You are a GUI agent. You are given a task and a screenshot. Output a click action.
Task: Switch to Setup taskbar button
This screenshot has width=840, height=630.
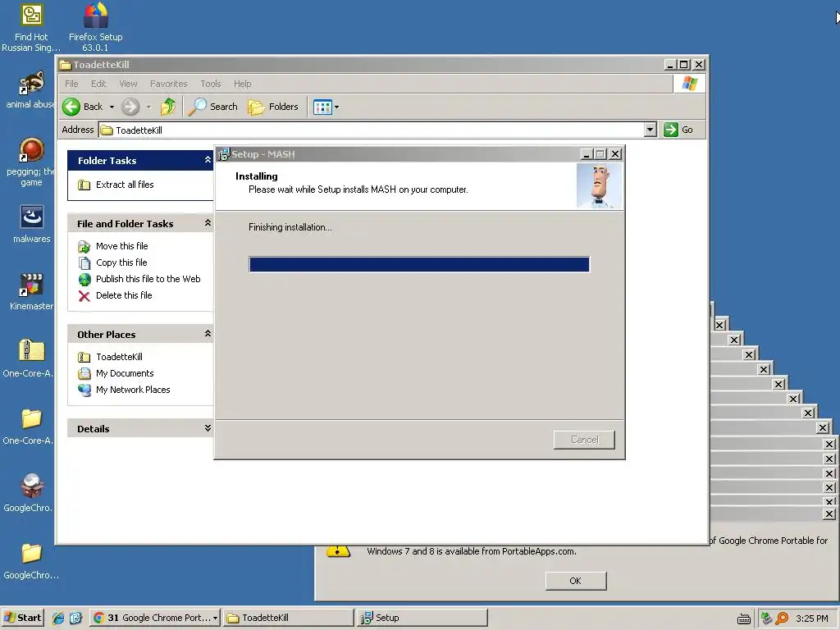(x=422, y=618)
